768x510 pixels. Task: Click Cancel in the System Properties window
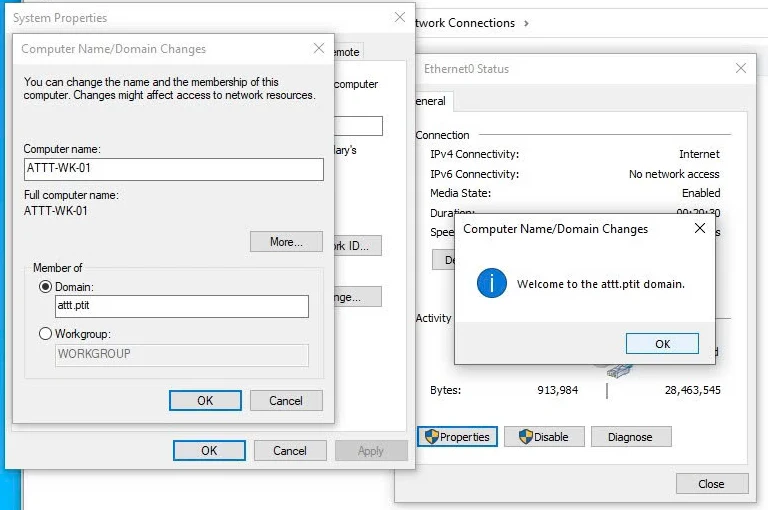[290, 450]
